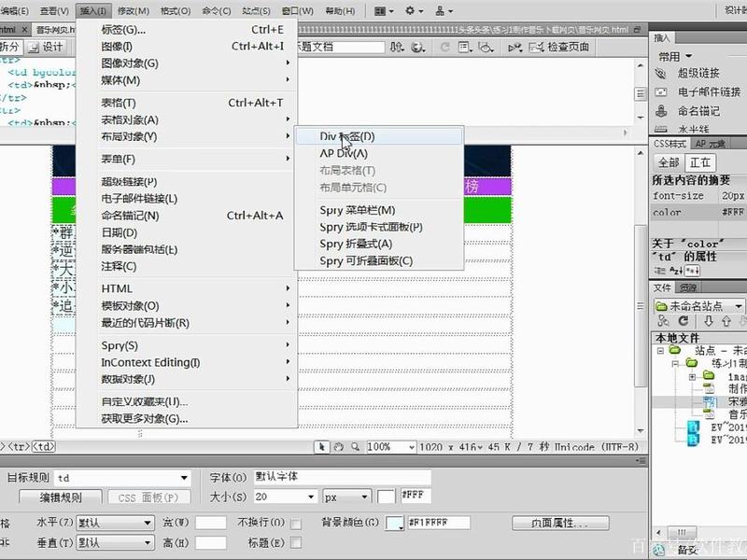Image resolution: width=747 pixels, height=560 pixels.
Task: Switch to the AP 元素 tab
Action: point(710,144)
